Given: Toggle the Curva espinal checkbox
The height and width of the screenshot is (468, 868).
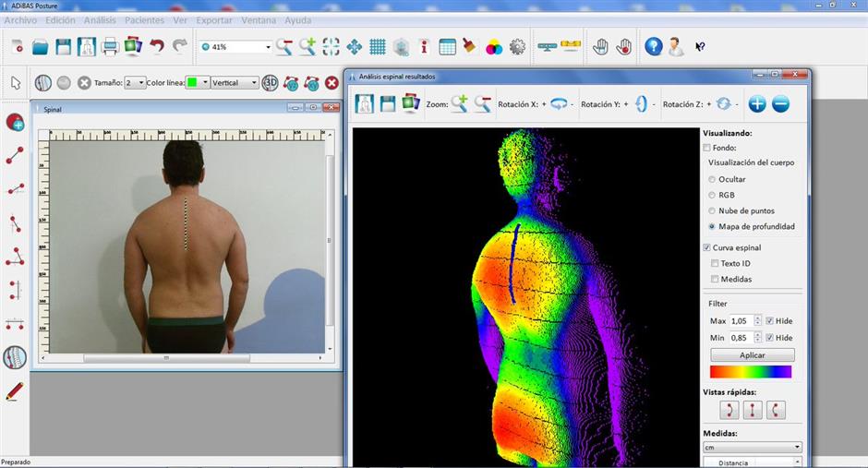Looking at the screenshot, I should pyautogui.click(x=707, y=247).
